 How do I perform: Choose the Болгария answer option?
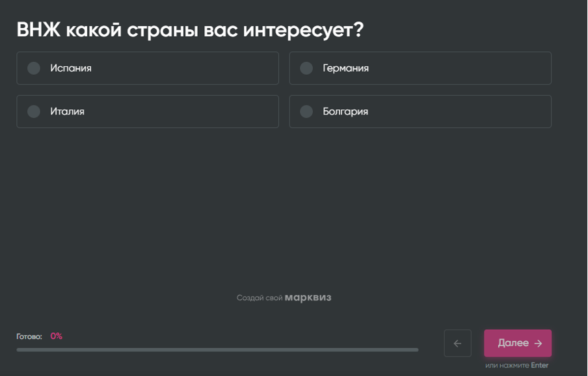[420, 111]
